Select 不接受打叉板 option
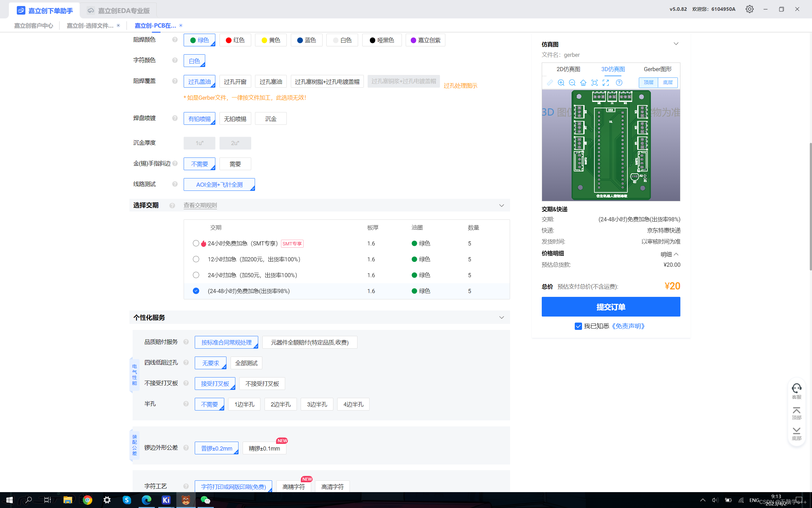Image resolution: width=812 pixels, height=508 pixels. tap(262, 384)
